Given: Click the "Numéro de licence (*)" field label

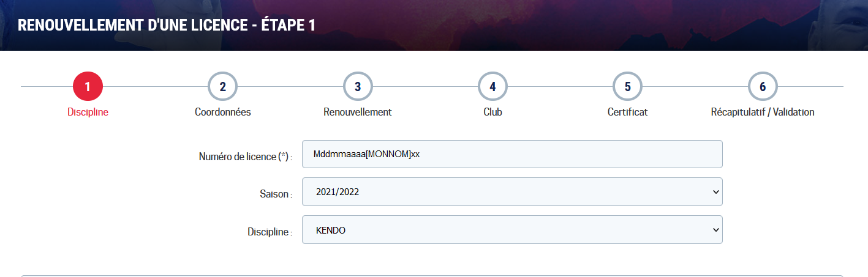Looking at the screenshot, I should click(246, 157).
